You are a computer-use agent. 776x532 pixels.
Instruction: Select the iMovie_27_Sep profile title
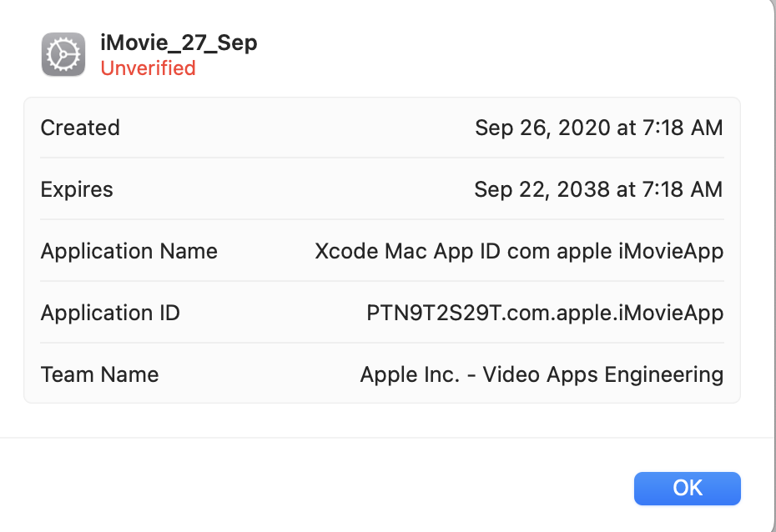coord(179,43)
